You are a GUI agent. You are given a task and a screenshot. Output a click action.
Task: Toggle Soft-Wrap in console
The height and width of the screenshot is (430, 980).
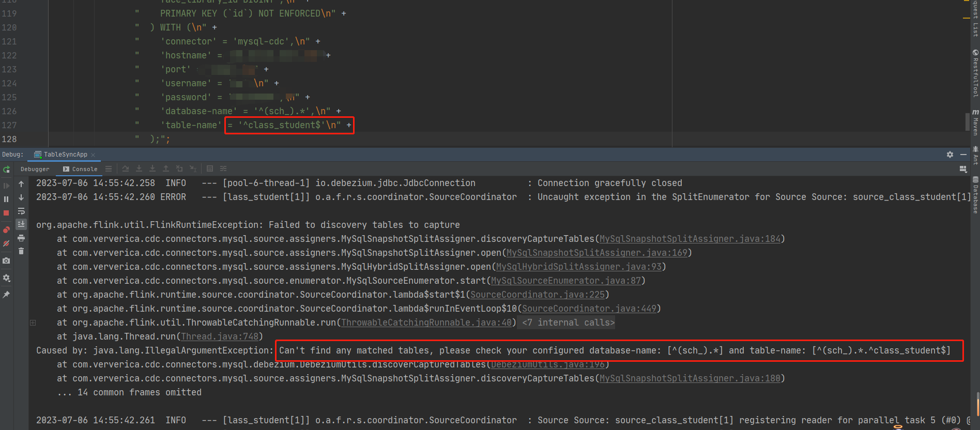point(21,211)
